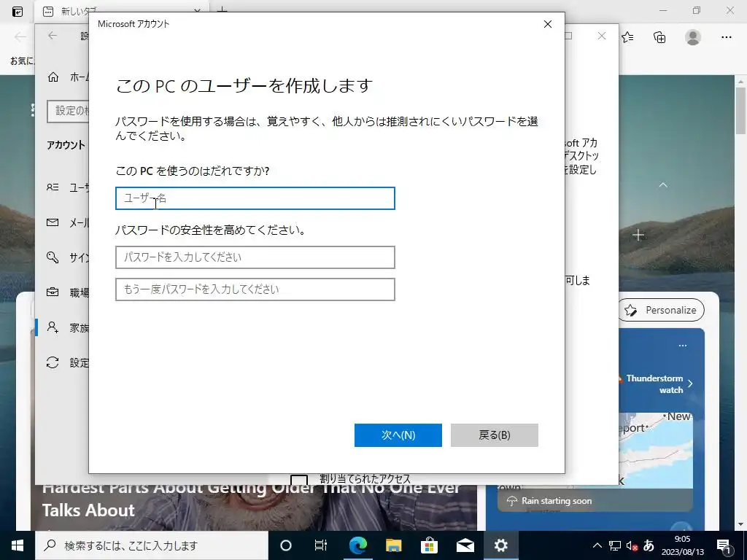Screen dimensions: 747x560
Task: Close the Microsoft アカウント dialog
Action: coord(548,24)
